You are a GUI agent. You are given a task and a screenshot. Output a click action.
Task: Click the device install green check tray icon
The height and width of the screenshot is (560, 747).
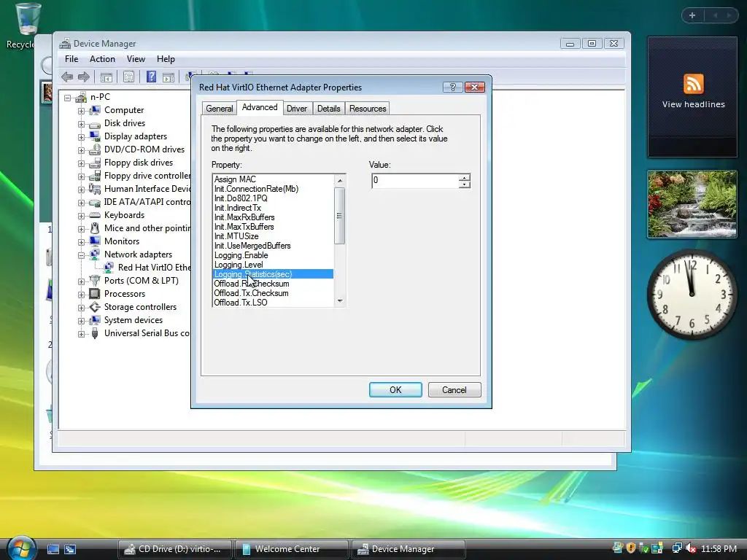click(643, 548)
